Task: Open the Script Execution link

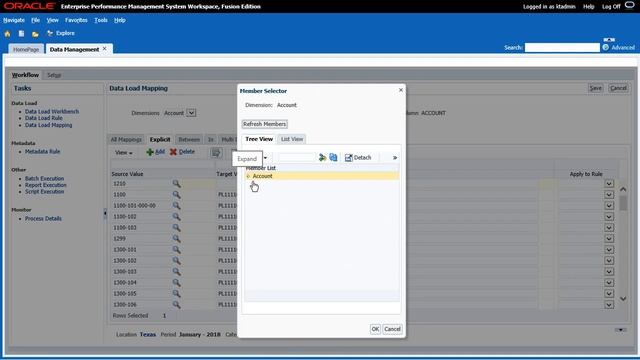Action: [x=44, y=191]
